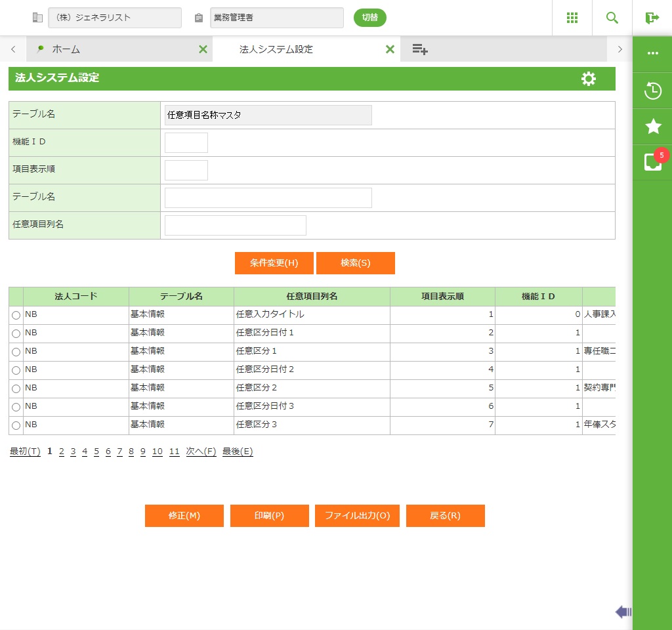Select radio button for 任意区分1 row
672x630 pixels.
(16, 352)
